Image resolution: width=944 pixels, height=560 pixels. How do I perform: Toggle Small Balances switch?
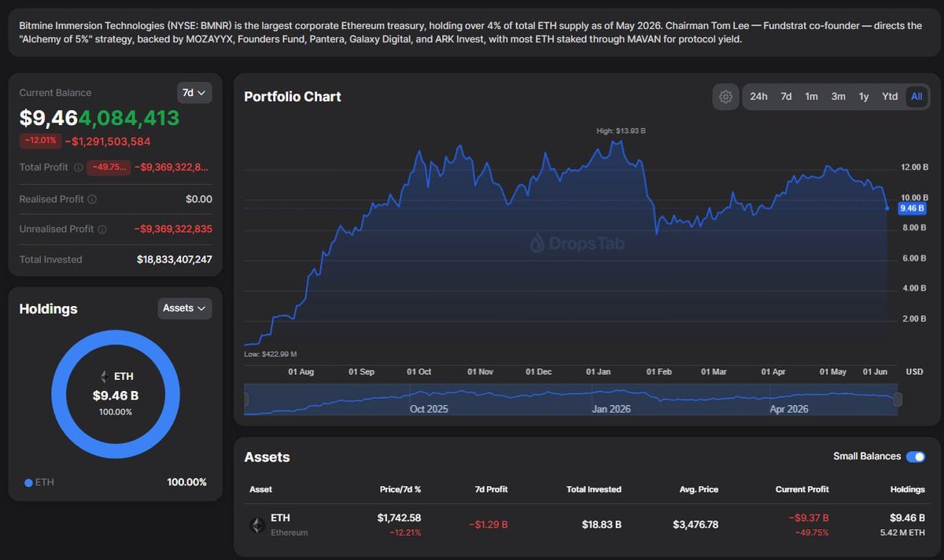coord(916,457)
